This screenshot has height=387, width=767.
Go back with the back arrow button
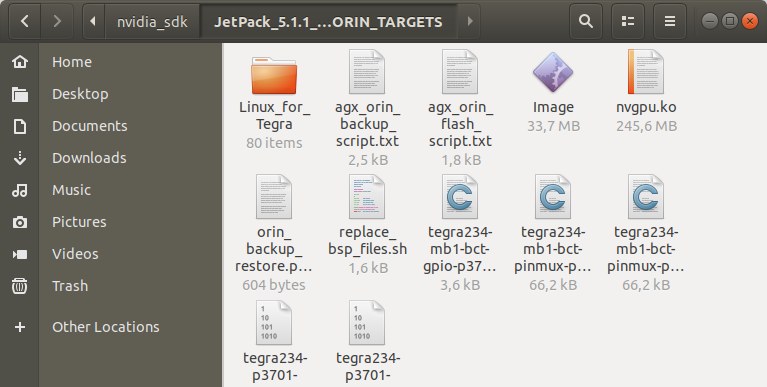pyautogui.click(x=24, y=21)
